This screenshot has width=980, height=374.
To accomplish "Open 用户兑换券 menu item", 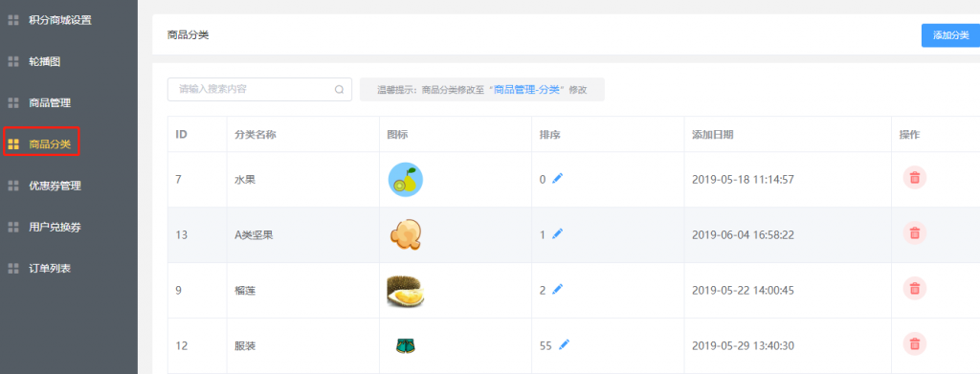I will tap(55, 227).
